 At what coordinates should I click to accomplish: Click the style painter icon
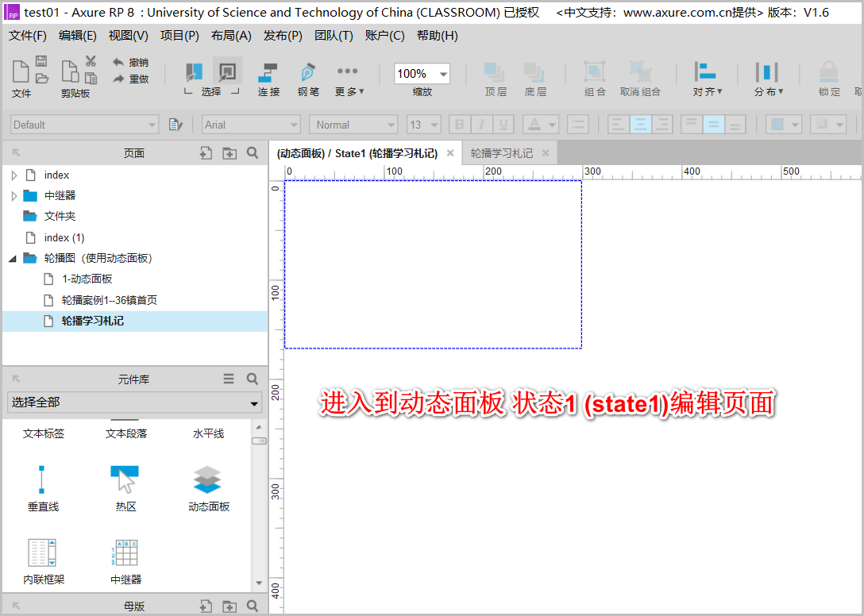175,125
